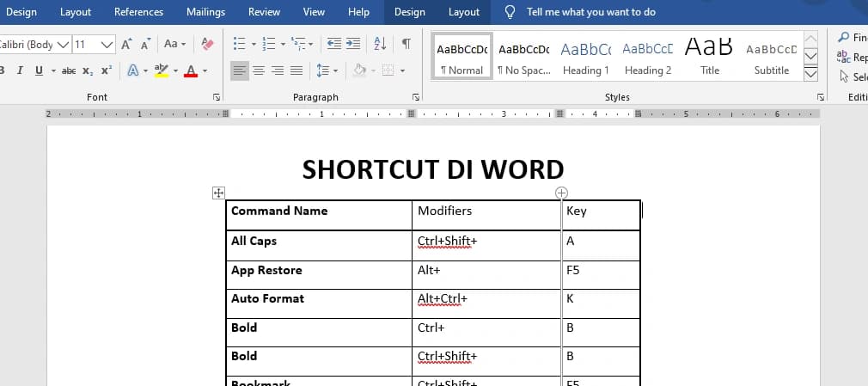Center the text alignment
The height and width of the screenshot is (386, 868).
(259, 70)
